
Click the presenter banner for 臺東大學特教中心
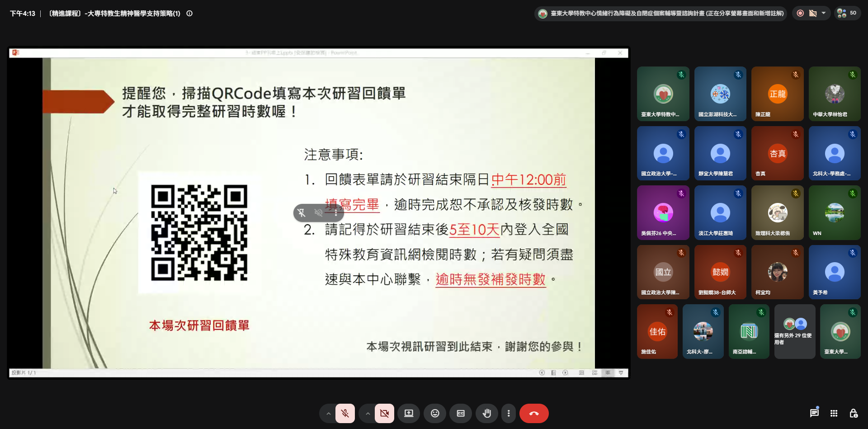pos(661,14)
